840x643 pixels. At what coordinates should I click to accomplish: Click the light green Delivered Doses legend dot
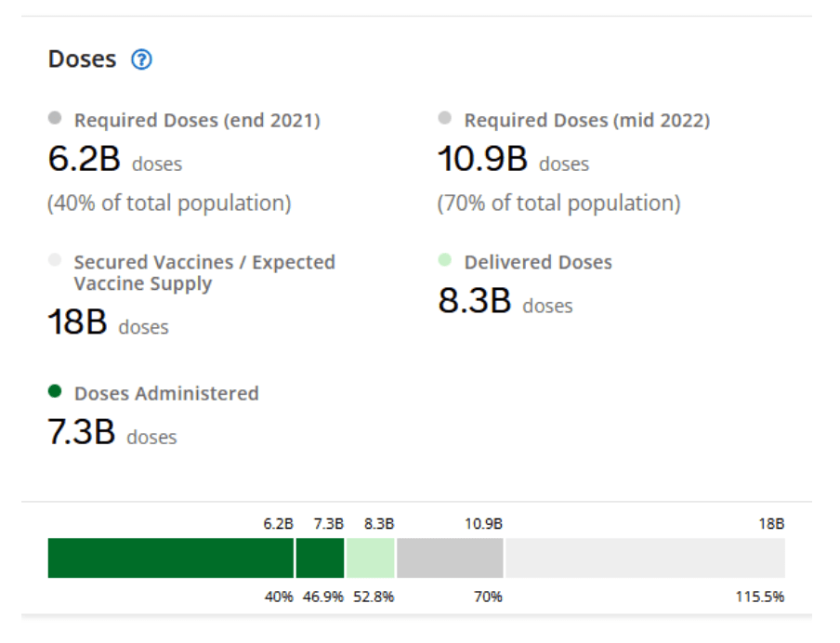[x=445, y=261]
